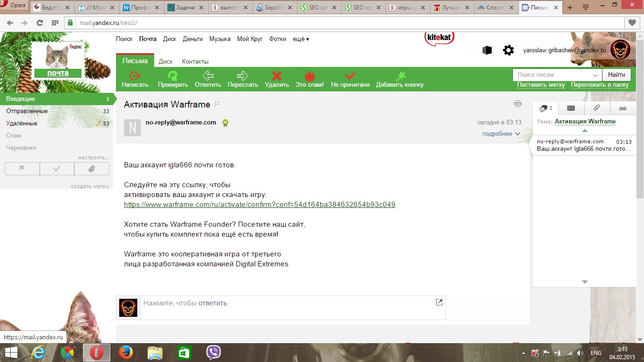Expand email details with подробнее
The image size is (644, 362).
tap(501, 134)
